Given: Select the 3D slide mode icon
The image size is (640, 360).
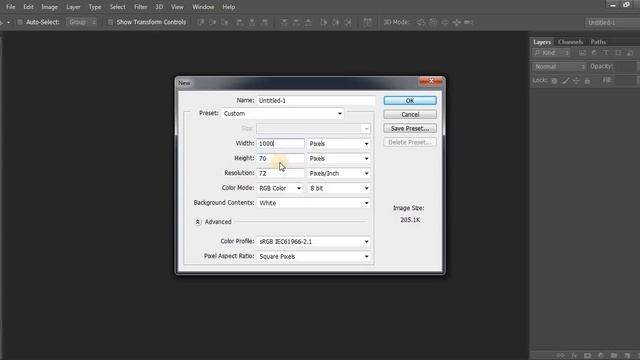Looking at the screenshot, I should [x=457, y=22].
